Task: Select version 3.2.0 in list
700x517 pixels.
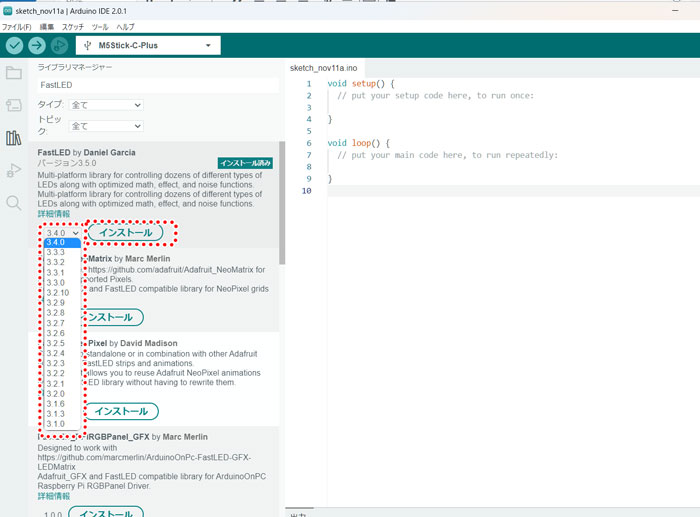Action: pyautogui.click(x=62, y=394)
